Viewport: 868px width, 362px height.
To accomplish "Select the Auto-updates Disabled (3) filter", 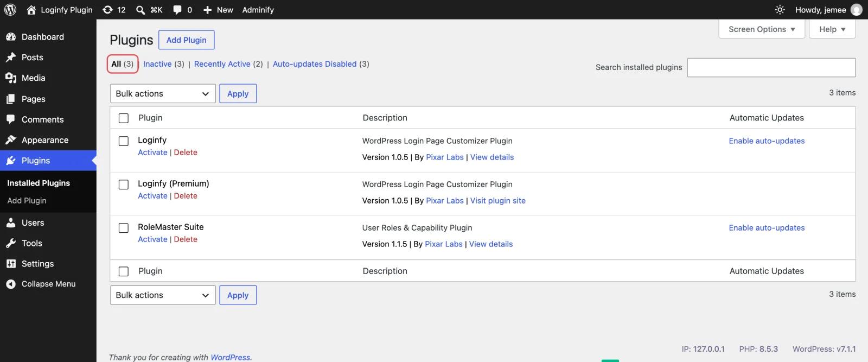I will 321,64.
